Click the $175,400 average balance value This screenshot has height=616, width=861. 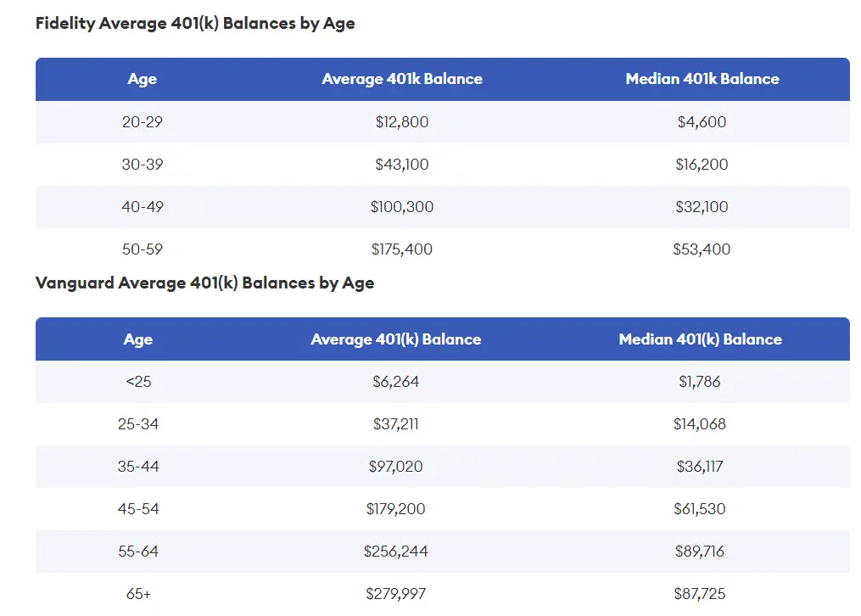[402, 249]
